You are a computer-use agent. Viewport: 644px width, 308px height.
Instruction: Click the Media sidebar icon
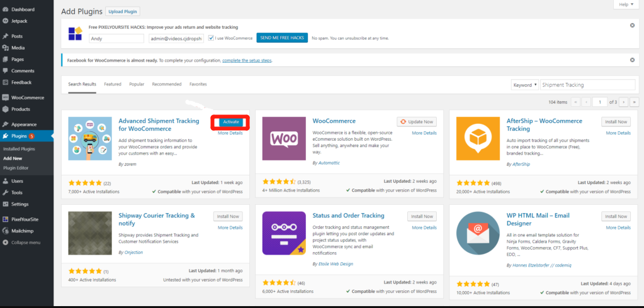click(x=5, y=48)
